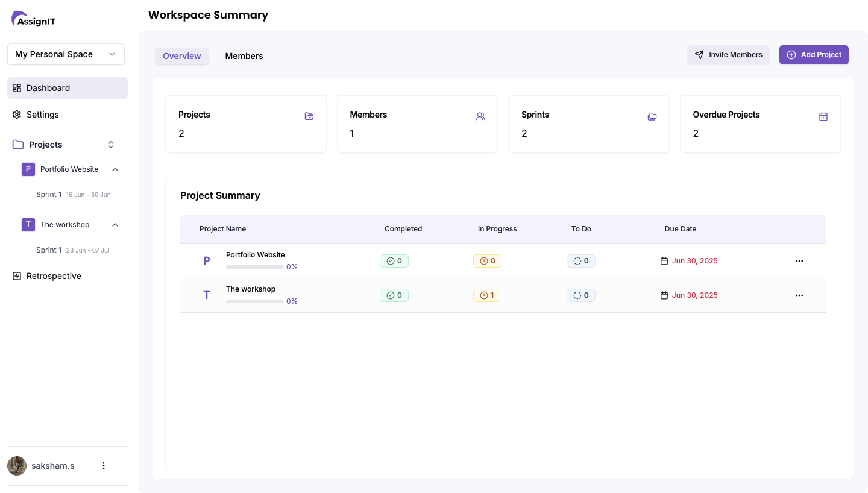Open the My Personal Space workspace dropdown
Image resolution: width=868 pixels, height=493 pixels.
click(66, 54)
